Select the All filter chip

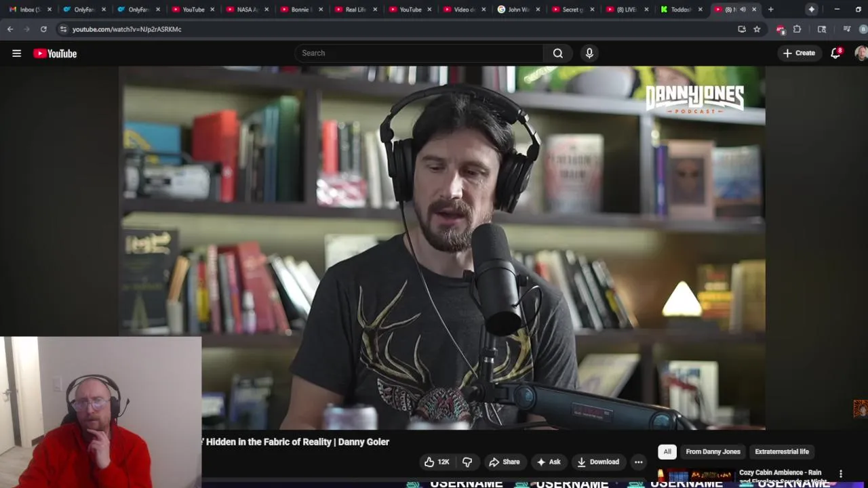coord(667,451)
